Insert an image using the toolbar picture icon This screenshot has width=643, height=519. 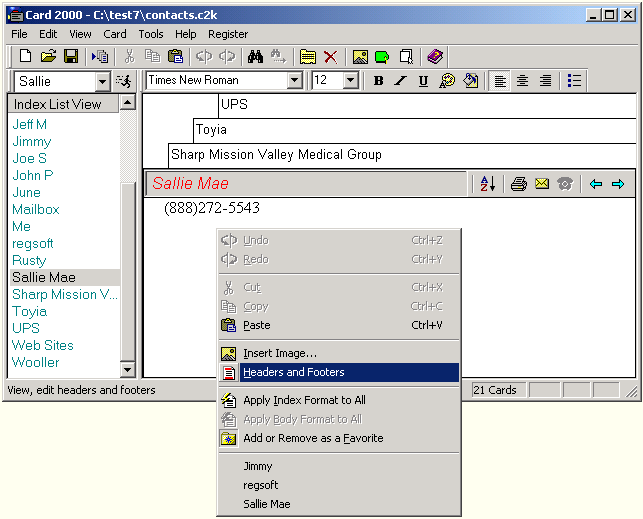[360, 56]
